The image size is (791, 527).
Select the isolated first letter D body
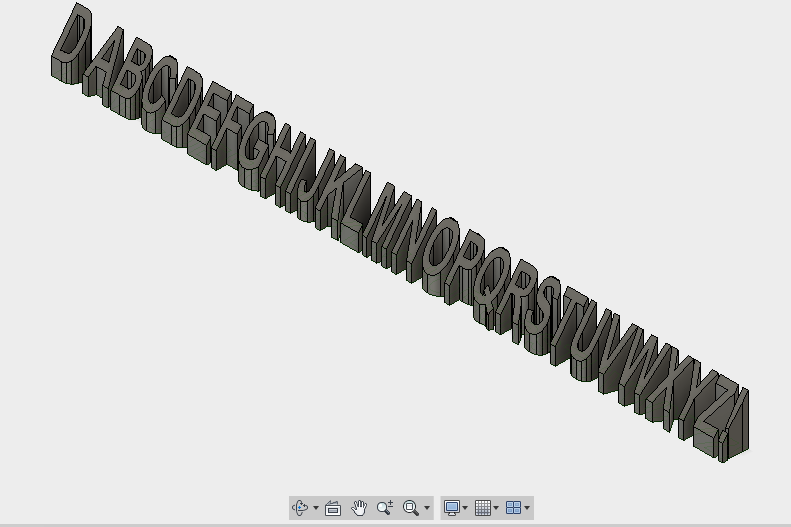[x=71, y=43]
